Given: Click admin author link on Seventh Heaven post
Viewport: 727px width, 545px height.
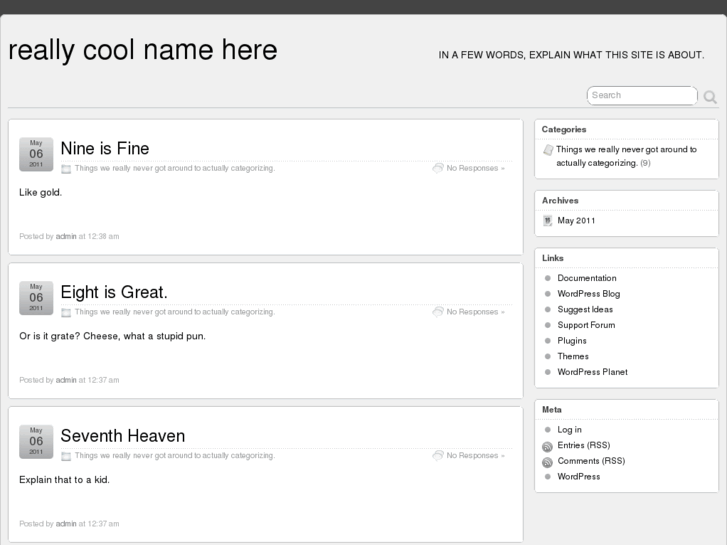Looking at the screenshot, I should pyautogui.click(x=66, y=524).
